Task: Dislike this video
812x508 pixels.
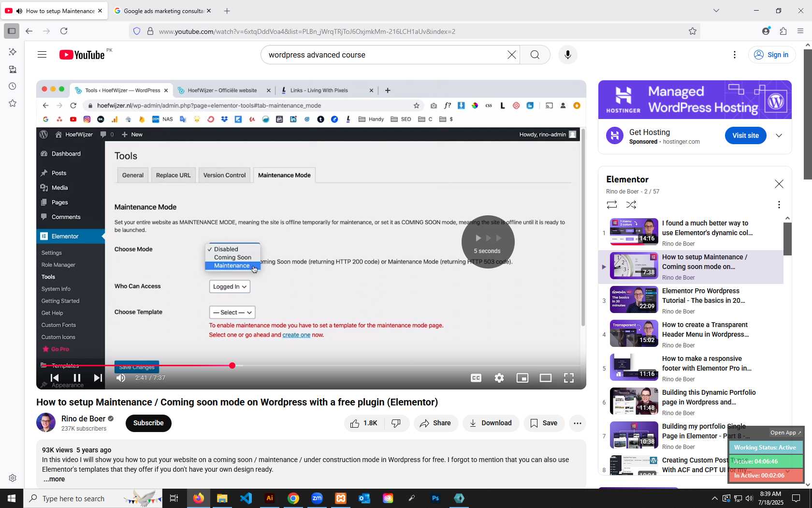Action: (x=396, y=423)
